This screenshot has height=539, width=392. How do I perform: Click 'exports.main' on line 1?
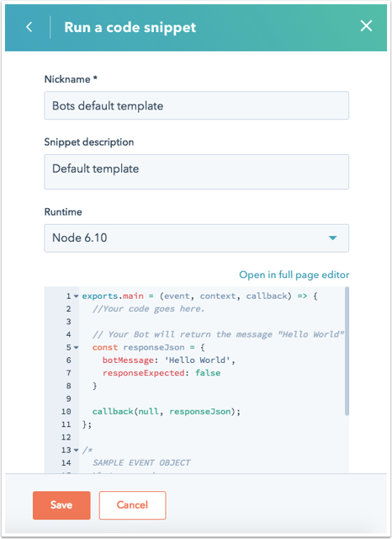(x=113, y=296)
